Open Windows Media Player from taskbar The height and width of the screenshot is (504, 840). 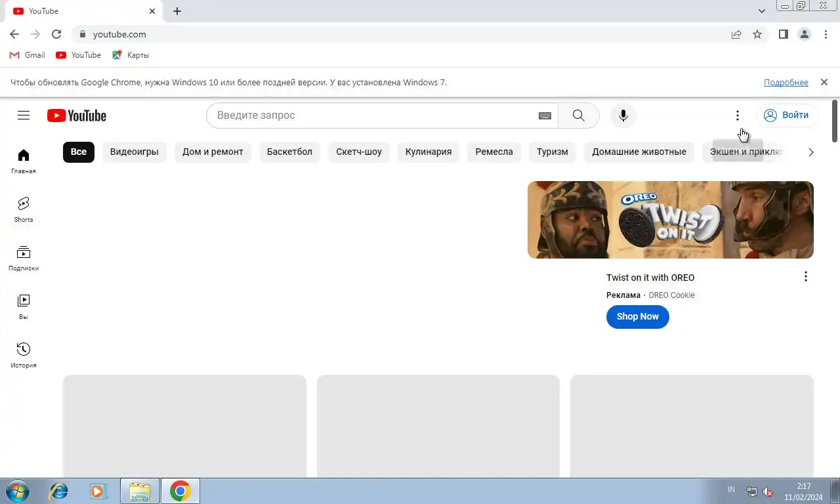[x=98, y=491]
